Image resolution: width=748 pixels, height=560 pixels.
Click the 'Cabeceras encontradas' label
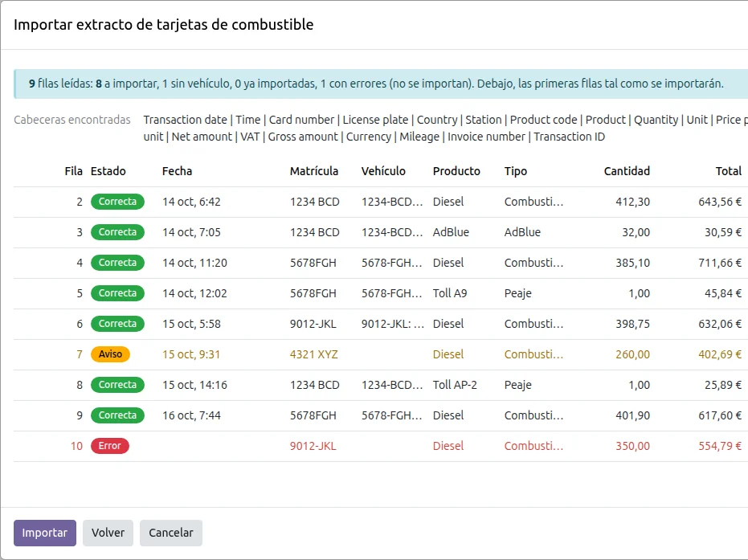point(72,120)
